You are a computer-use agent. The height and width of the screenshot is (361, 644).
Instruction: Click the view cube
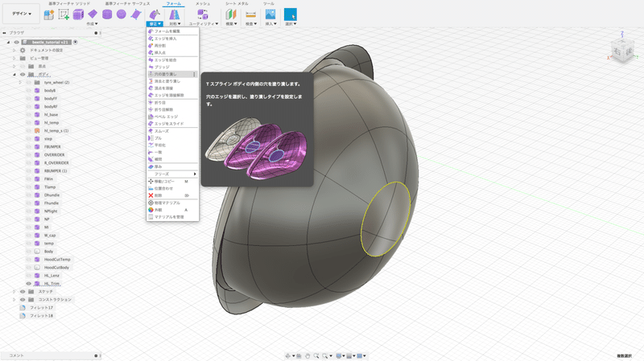pos(622,51)
